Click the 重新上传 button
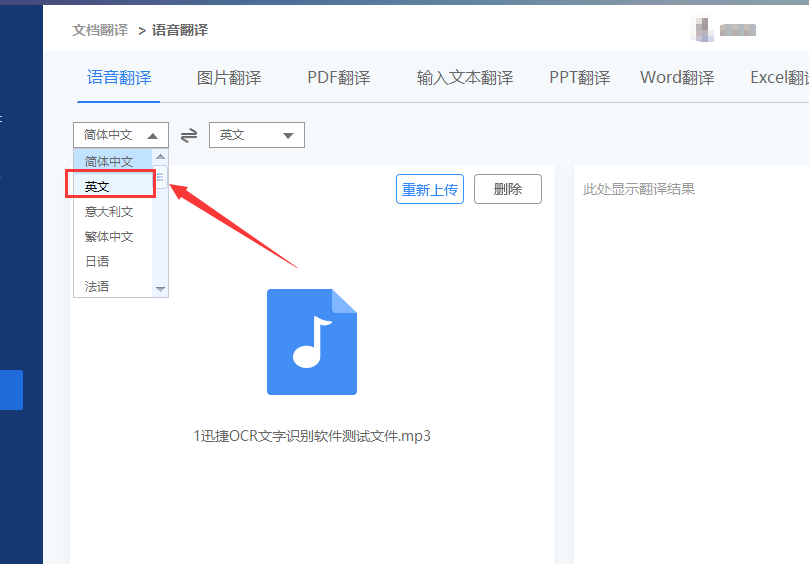Screen dimensions: 809x564 pos(430,189)
